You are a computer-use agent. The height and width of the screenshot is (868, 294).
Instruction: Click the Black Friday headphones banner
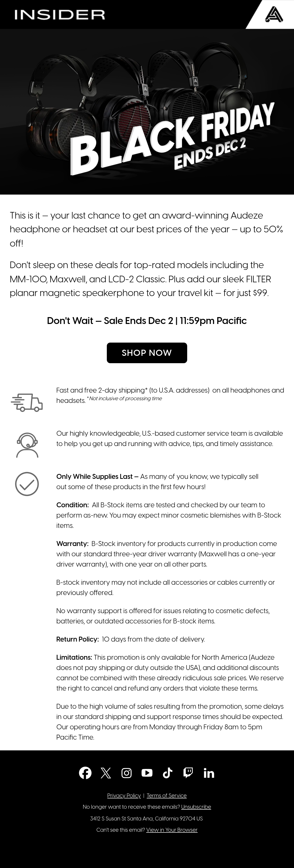(x=147, y=112)
